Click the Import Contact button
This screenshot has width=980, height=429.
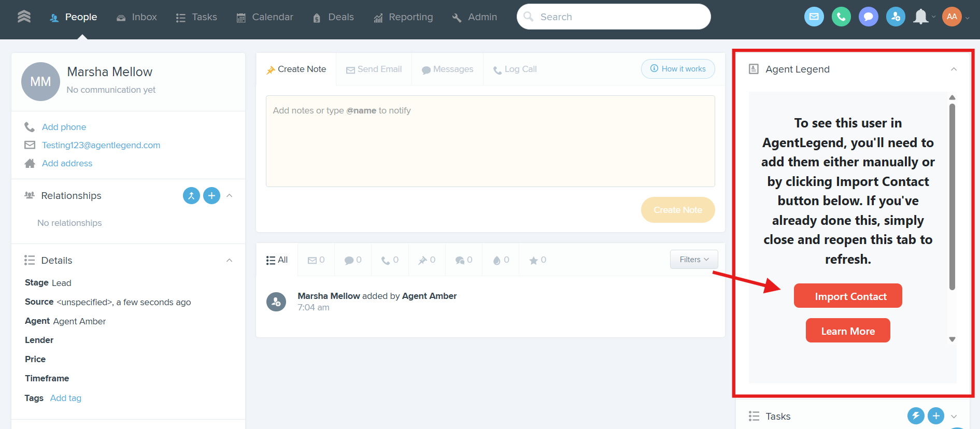848,296
